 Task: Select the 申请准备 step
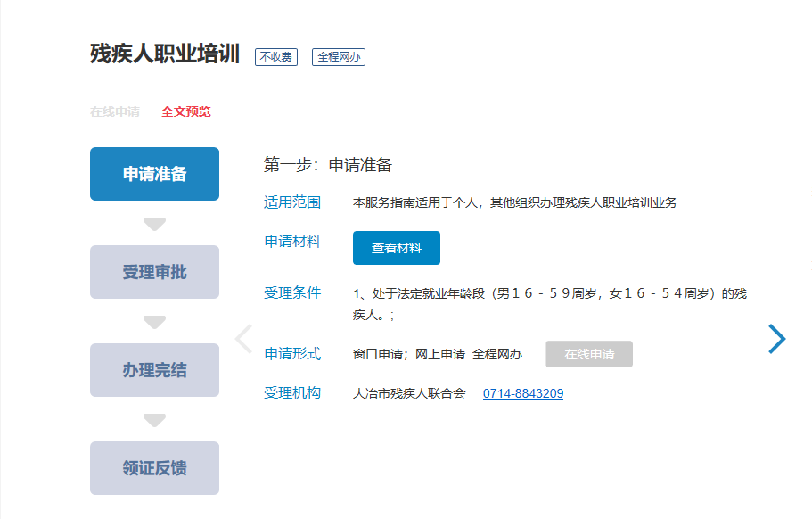[x=154, y=174]
